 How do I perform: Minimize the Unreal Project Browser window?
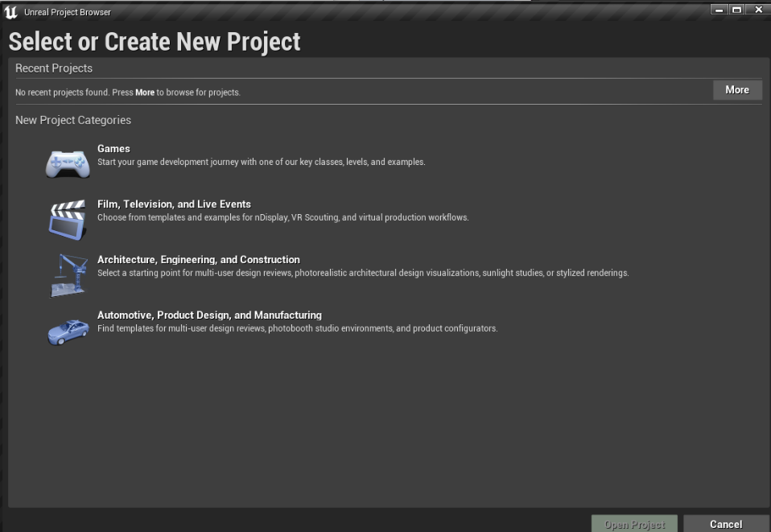pyautogui.click(x=719, y=10)
